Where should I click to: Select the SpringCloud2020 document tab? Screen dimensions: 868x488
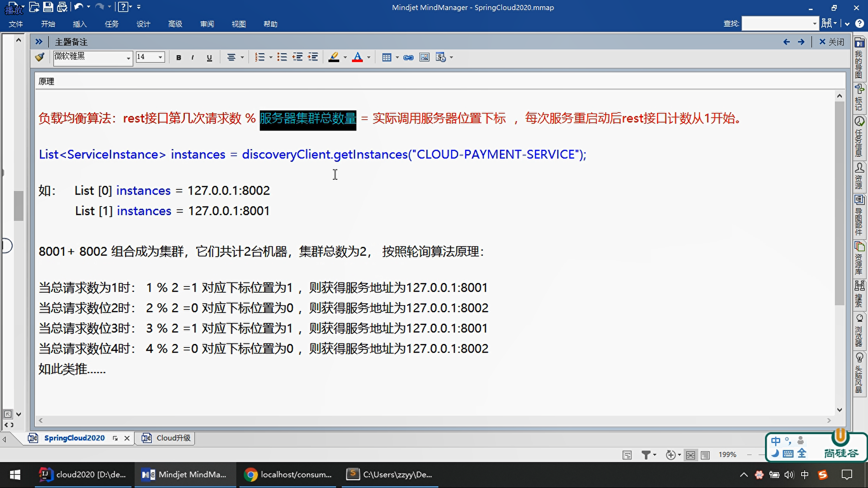coord(74,438)
